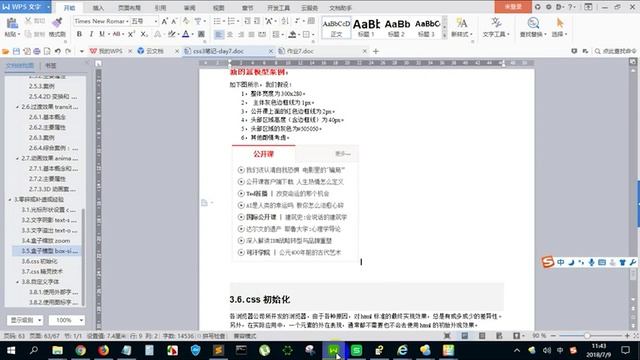Click the Format Painter brush icon
Screen dimensions: 640x360
[x=57, y=24]
